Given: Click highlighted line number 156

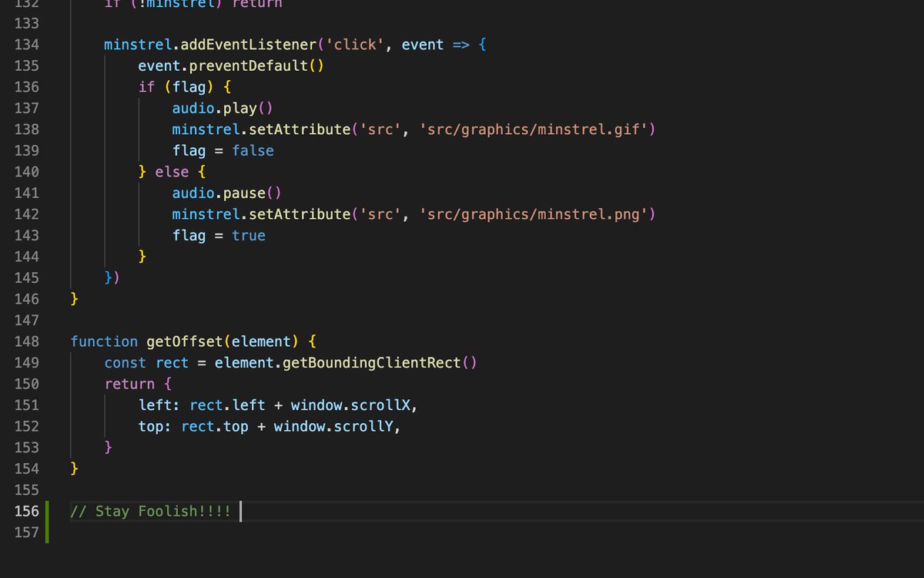Looking at the screenshot, I should 26,511.
